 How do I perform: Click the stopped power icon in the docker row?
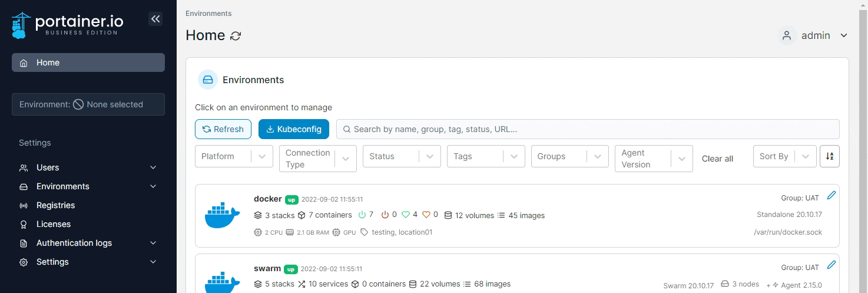[x=385, y=215]
